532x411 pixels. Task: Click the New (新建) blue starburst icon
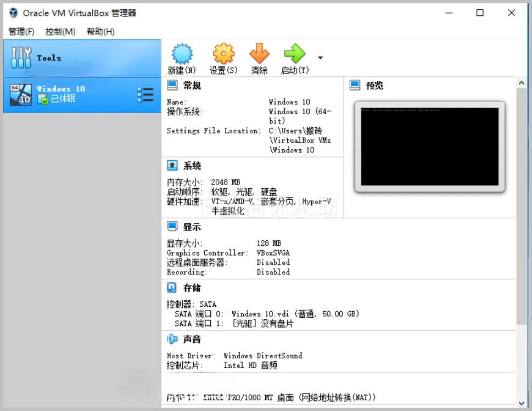182,54
